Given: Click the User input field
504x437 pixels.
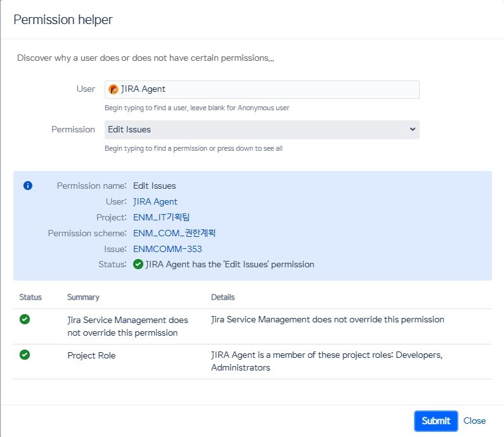Looking at the screenshot, I should [x=262, y=89].
